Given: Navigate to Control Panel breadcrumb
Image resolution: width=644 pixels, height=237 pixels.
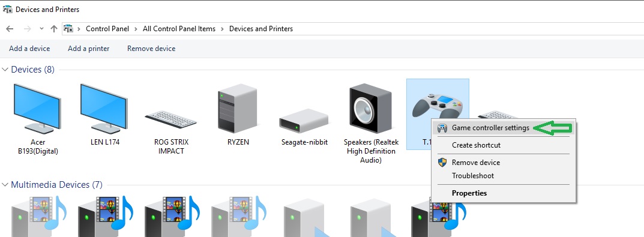Looking at the screenshot, I should click(107, 29).
